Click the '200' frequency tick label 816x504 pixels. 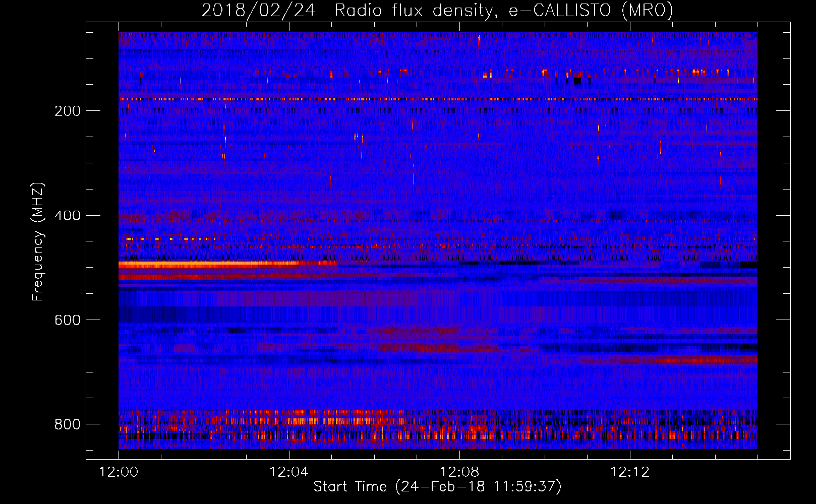(68, 111)
